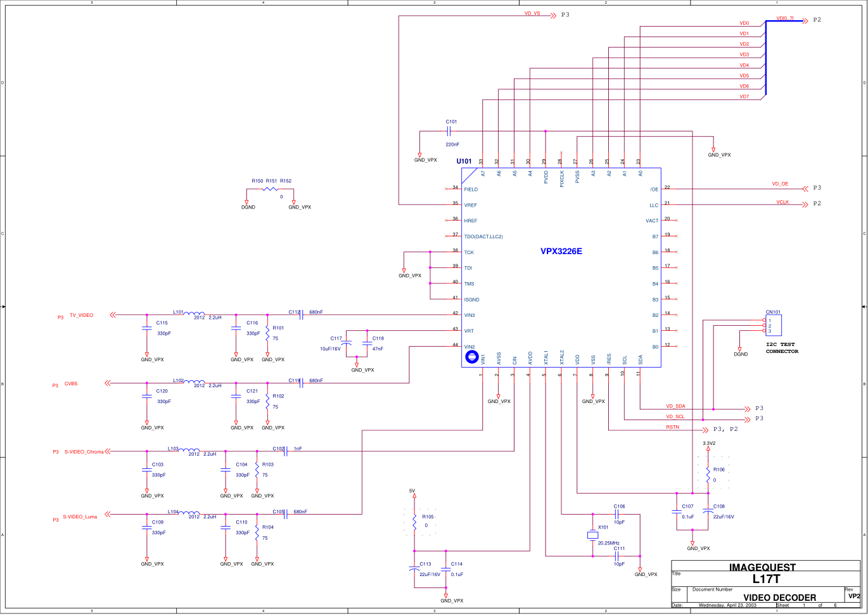This screenshot has height=616, width=868.
Task: Select the S-VIDEO_Luma port label
Action: (80, 517)
